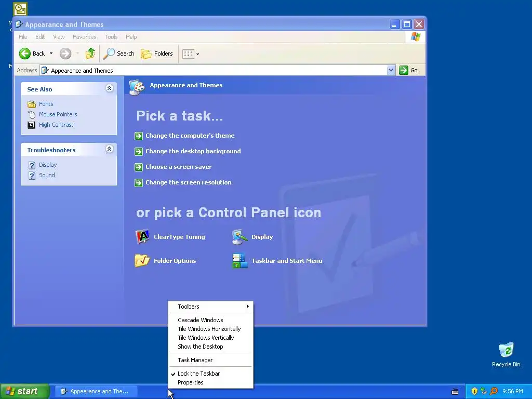Click the green Back arrow icon
Image resolution: width=532 pixels, height=399 pixels.
pos(25,54)
